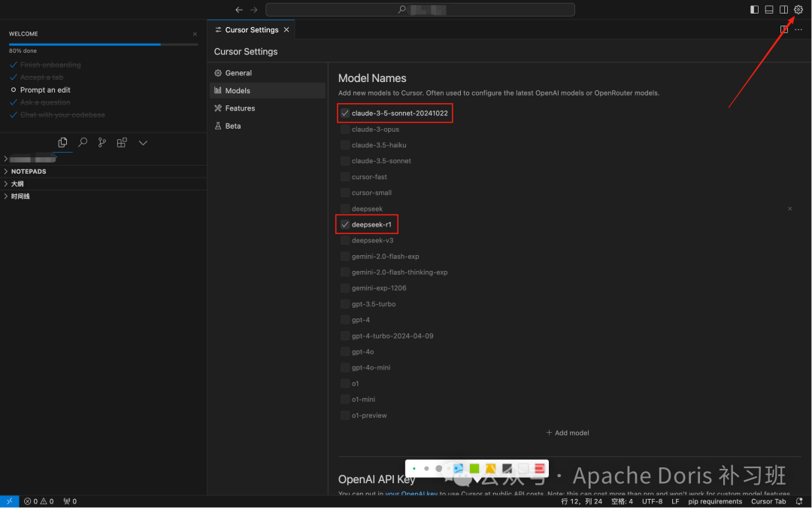
Task: Focus the top command center search box
Action: [420, 9]
